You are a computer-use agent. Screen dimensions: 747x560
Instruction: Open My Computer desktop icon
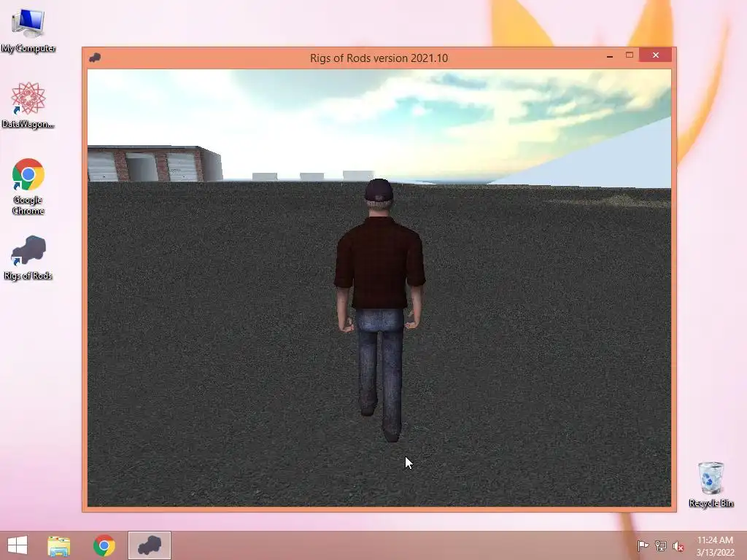click(x=28, y=30)
